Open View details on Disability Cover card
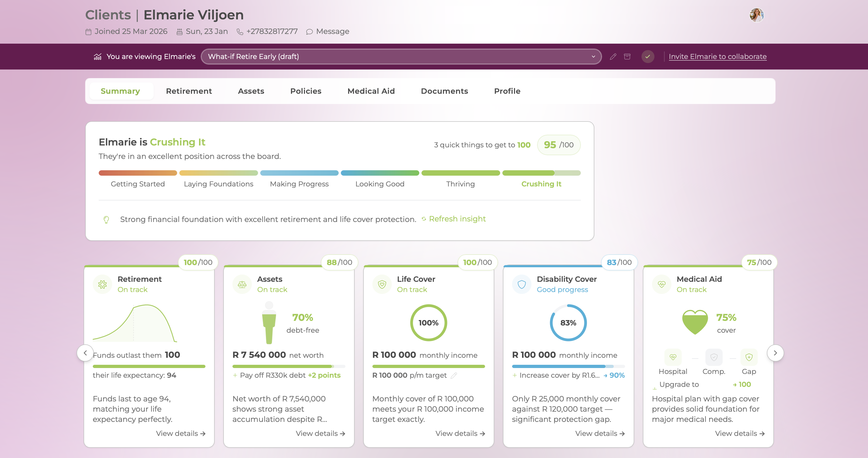The image size is (868, 458). (600, 433)
